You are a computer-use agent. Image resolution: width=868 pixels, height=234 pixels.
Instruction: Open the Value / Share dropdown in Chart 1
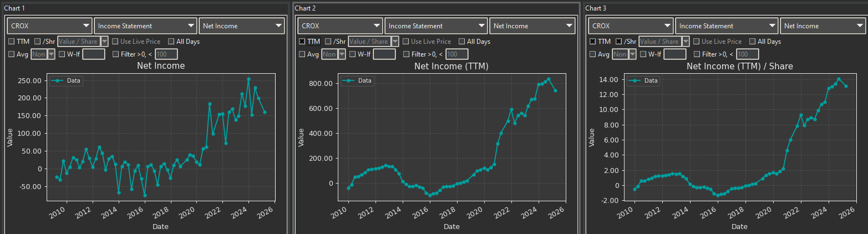click(83, 42)
